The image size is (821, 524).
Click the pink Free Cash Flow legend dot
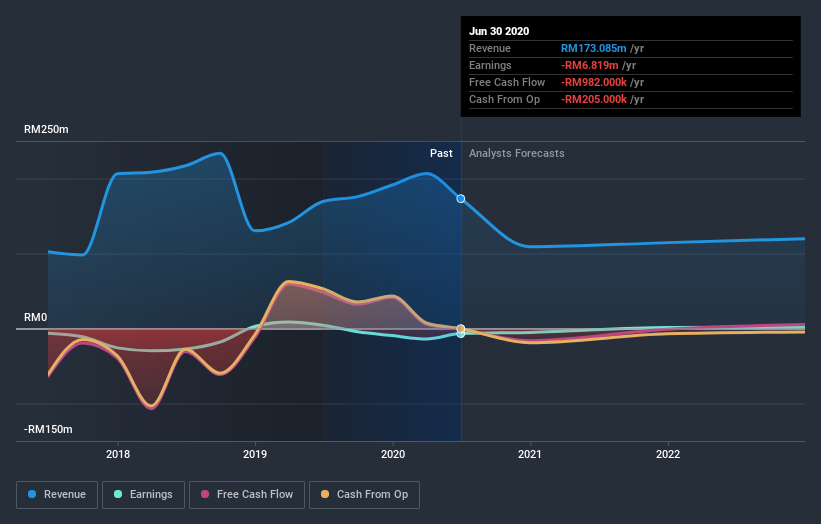205,494
